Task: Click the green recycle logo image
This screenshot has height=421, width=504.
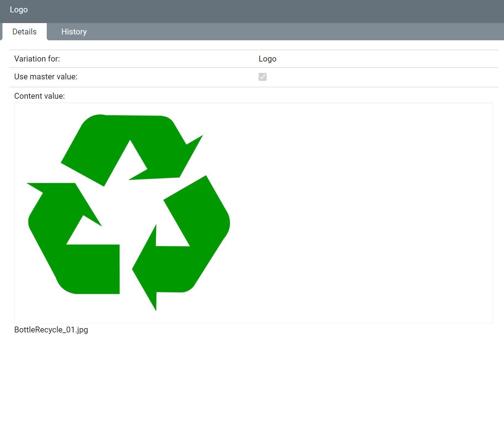Action: point(129,212)
